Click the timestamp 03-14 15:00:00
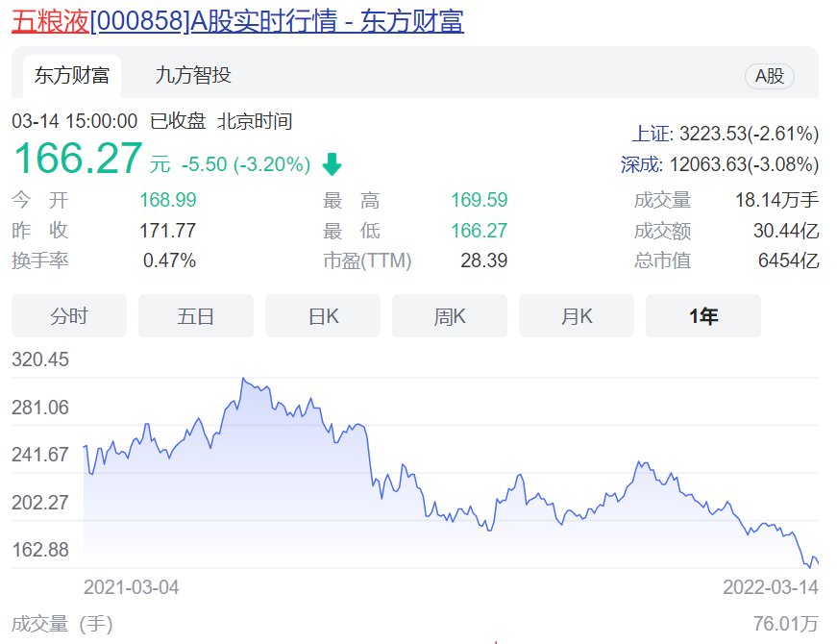Screen dimensions: 837x644 coord(75,121)
